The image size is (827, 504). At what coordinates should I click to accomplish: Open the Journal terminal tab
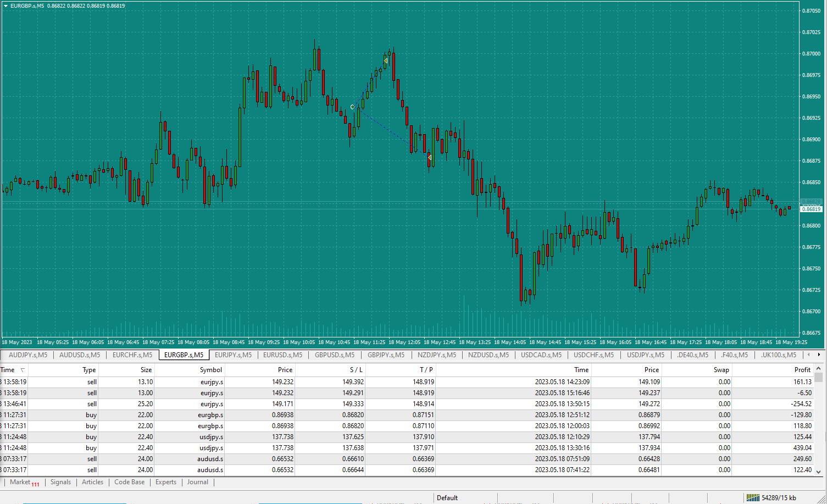pyautogui.click(x=198, y=482)
